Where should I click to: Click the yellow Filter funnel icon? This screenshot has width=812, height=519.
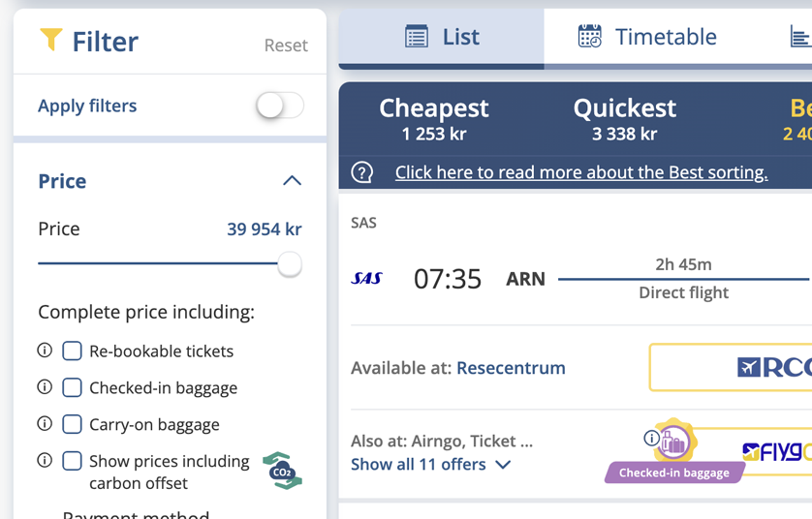50,40
